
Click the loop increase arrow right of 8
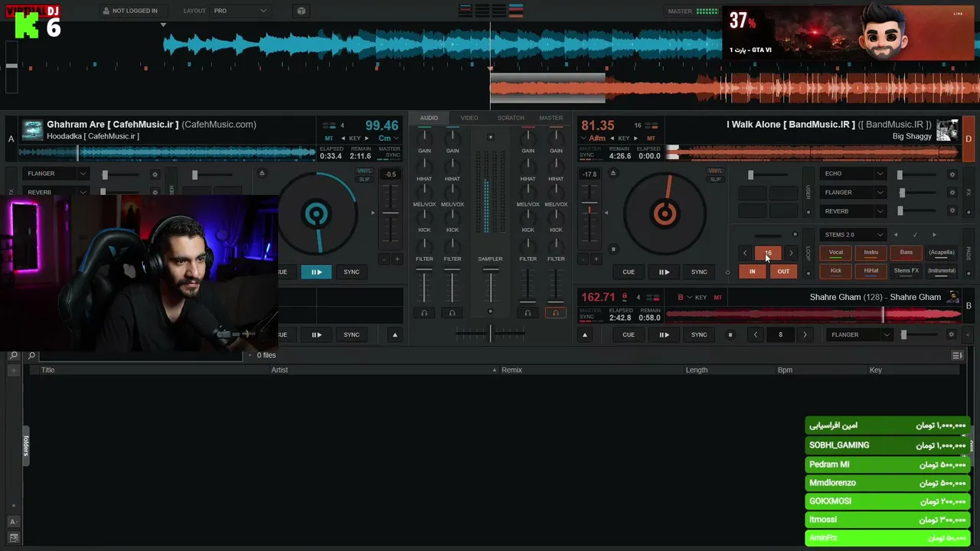[805, 334]
